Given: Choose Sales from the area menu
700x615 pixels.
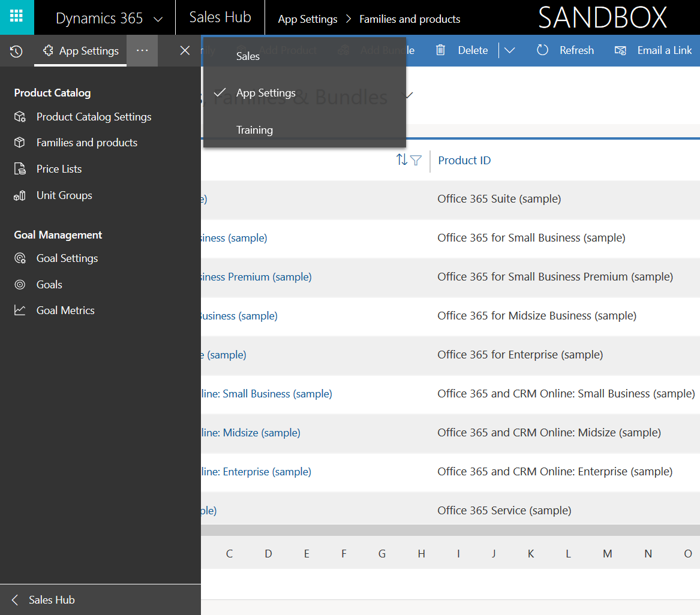Looking at the screenshot, I should tap(305, 56).
